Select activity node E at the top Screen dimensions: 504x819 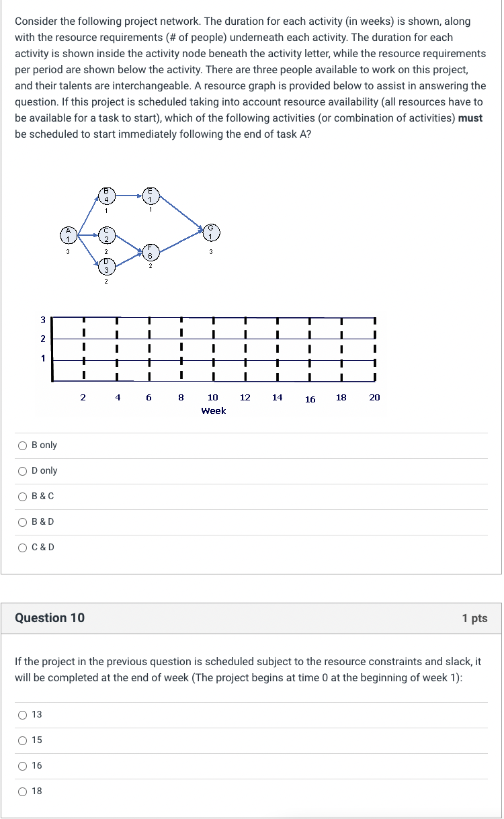(x=150, y=195)
